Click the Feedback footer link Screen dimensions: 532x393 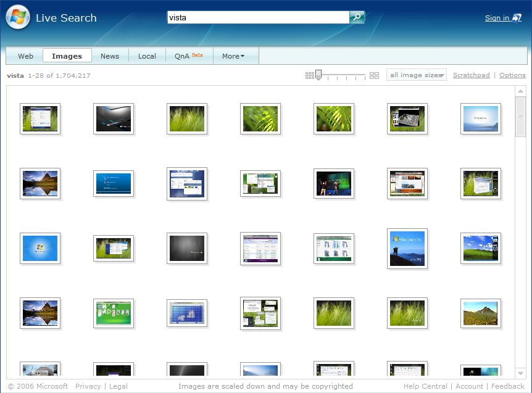507,386
